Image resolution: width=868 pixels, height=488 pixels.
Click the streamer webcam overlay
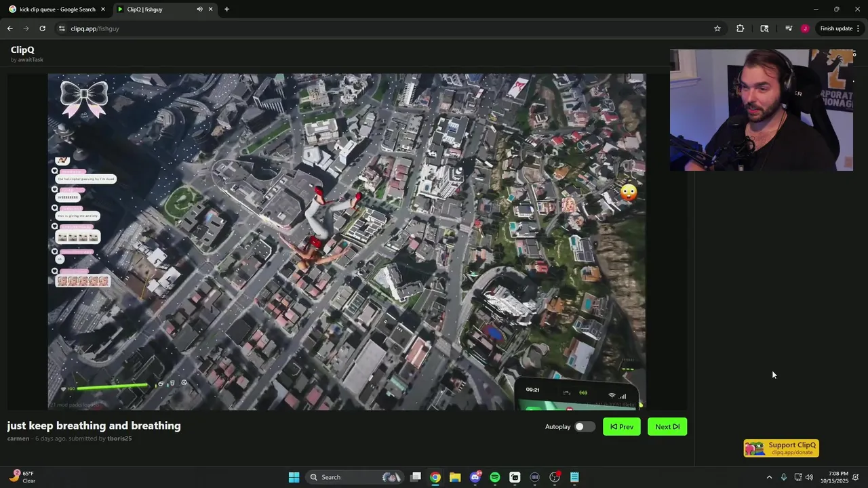point(761,110)
